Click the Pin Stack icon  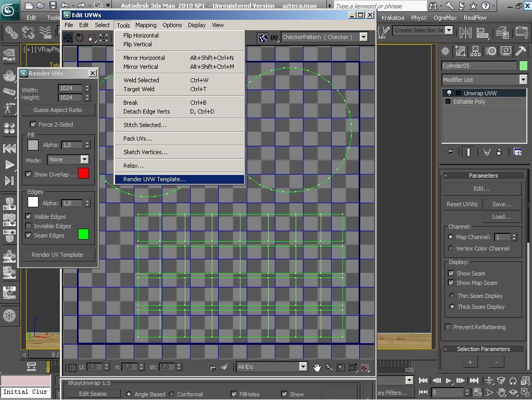(x=450, y=152)
